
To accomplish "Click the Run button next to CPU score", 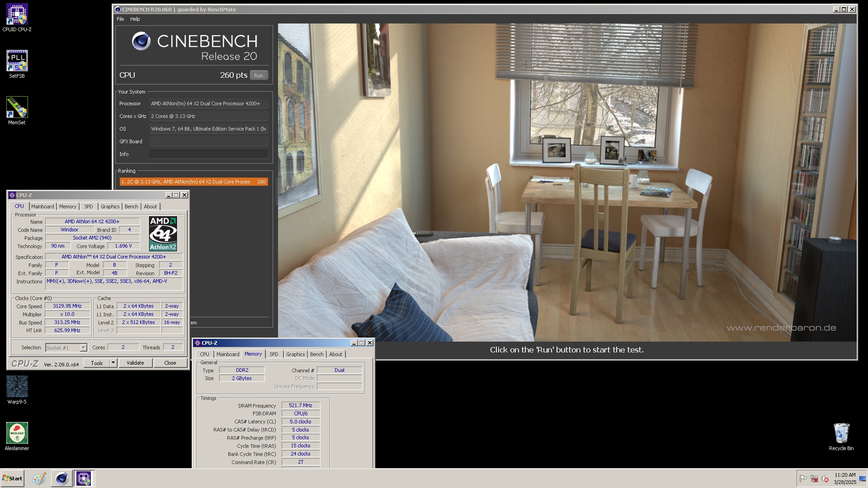I will point(259,75).
